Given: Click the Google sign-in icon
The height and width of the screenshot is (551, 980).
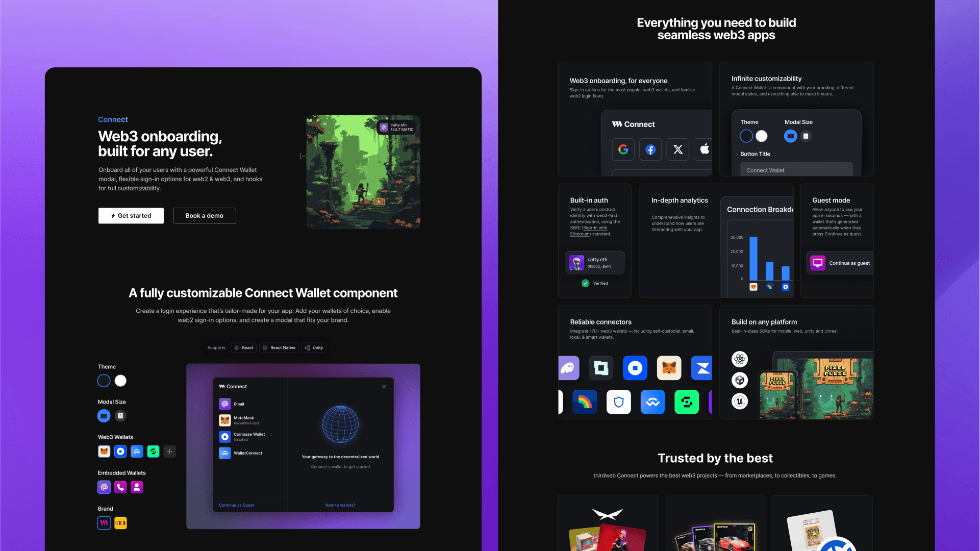Looking at the screenshot, I should (623, 149).
